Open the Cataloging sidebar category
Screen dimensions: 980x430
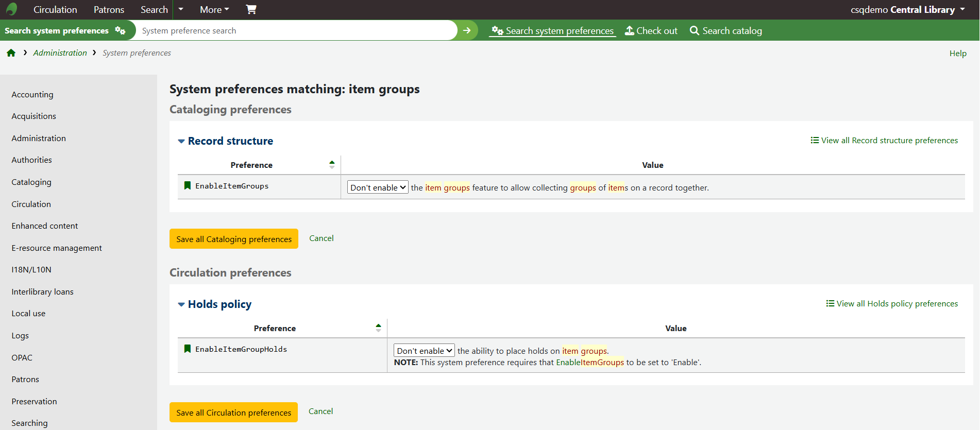(x=31, y=182)
